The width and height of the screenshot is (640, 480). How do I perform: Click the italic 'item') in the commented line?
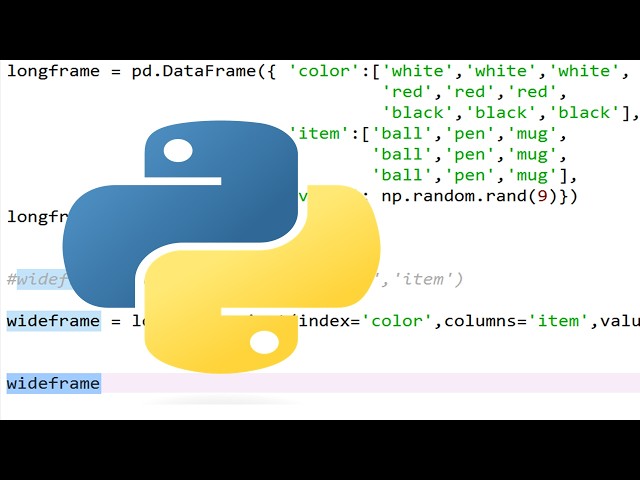(x=427, y=280)
